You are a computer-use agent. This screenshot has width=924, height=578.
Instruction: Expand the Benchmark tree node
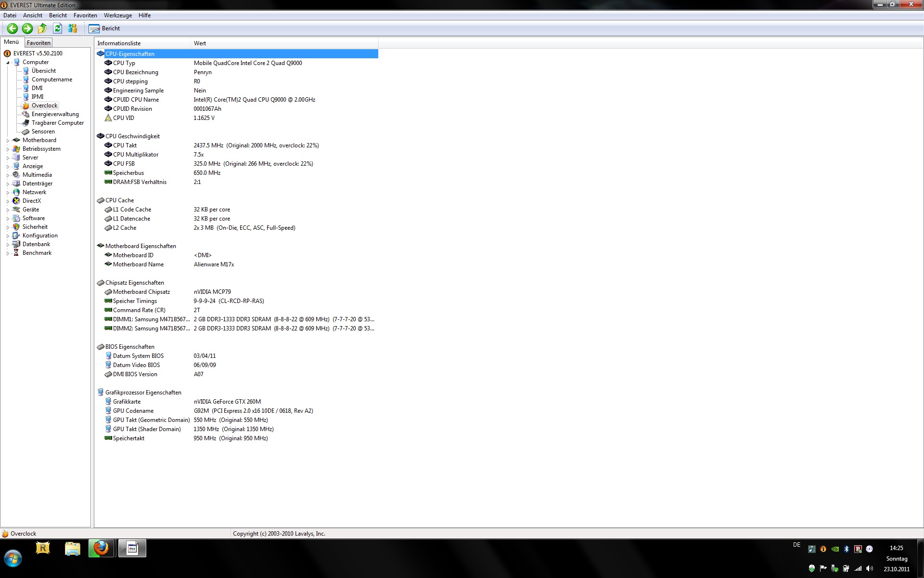tap(8, 253)
